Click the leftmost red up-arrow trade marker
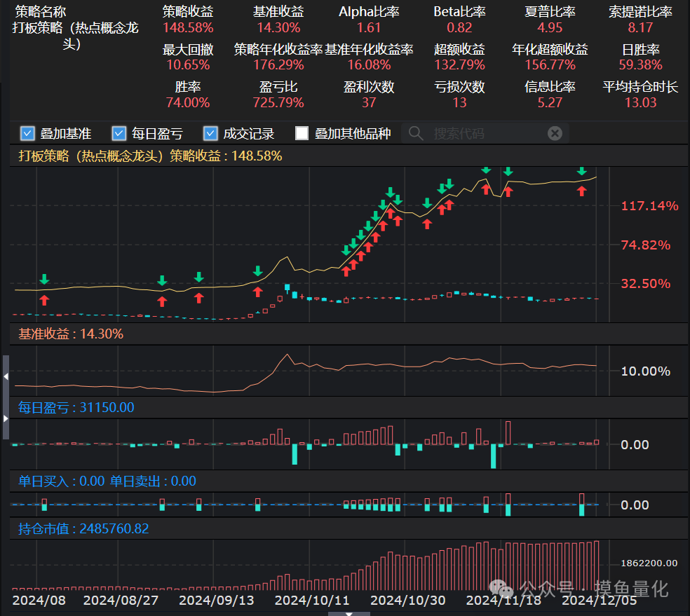Viewport: 690px width, 616px height. [45, 300]
